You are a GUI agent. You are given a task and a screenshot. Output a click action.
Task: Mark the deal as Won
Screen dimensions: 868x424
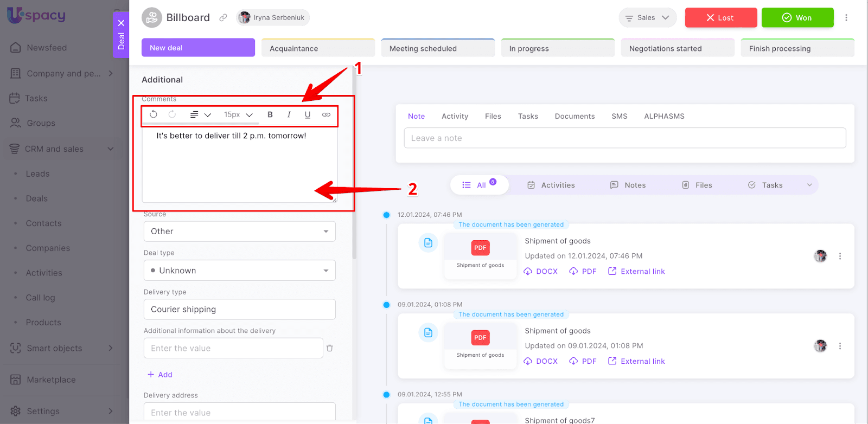click(797, 18)
